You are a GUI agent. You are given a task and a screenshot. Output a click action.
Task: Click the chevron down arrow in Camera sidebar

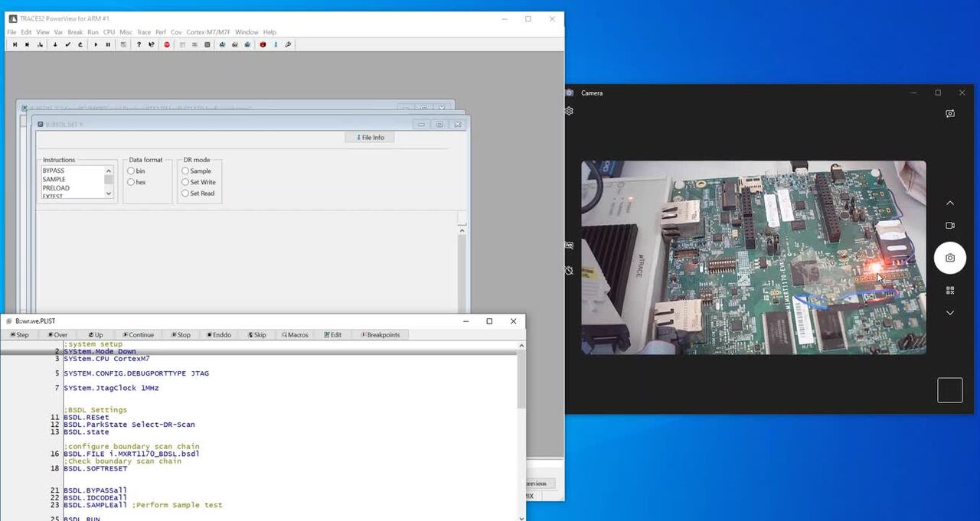point(949,313)
